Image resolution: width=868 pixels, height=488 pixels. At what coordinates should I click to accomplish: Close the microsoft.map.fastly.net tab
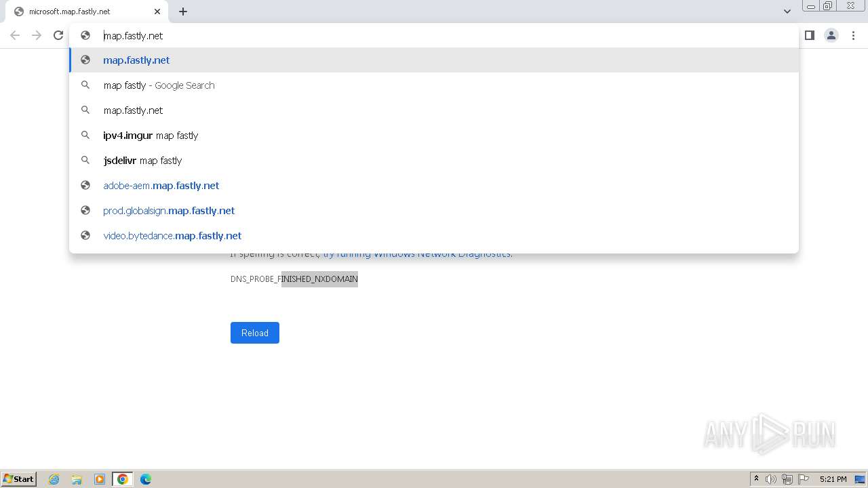point(157,12)
